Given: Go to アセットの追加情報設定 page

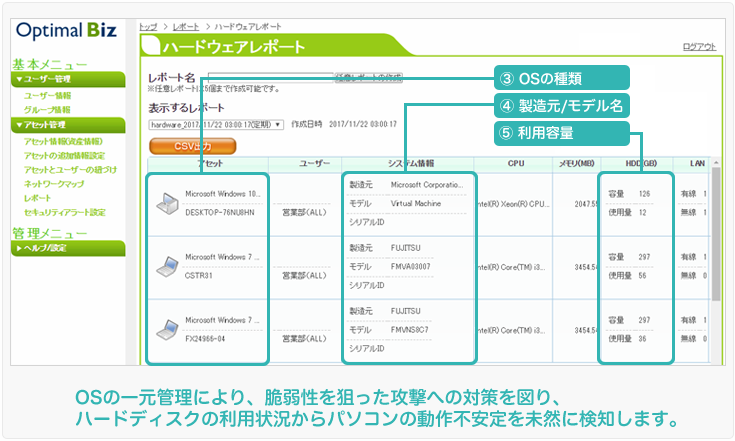Looking at the screenshot, I should click(x=64, y=156).
